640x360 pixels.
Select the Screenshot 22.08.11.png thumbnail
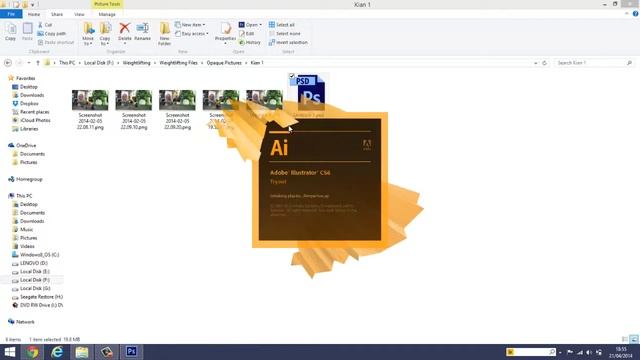(x=90, y=100)
